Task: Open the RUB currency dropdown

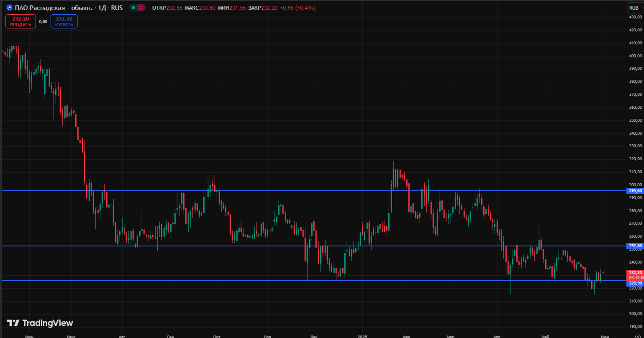Action: tap(634, 8)
